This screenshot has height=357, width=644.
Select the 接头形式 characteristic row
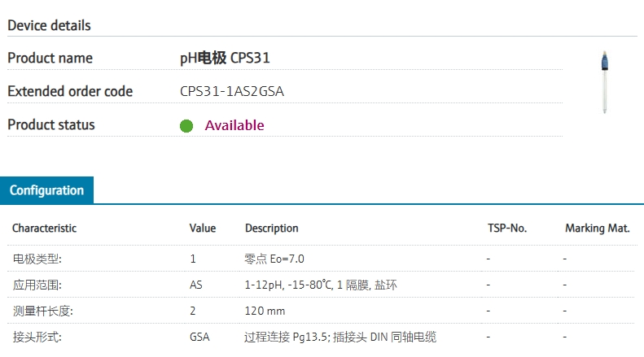(x=322, y=337)
